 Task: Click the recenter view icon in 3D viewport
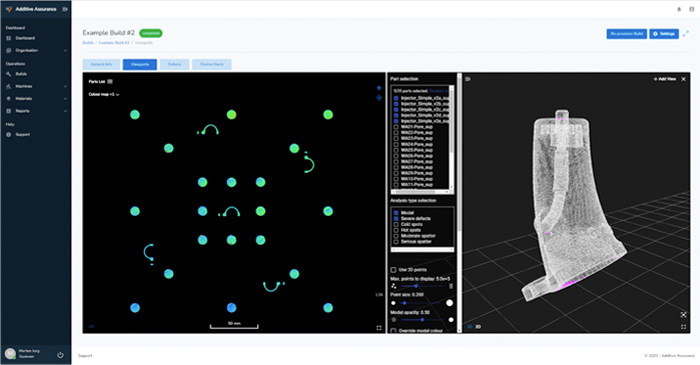tap(683, 315)
